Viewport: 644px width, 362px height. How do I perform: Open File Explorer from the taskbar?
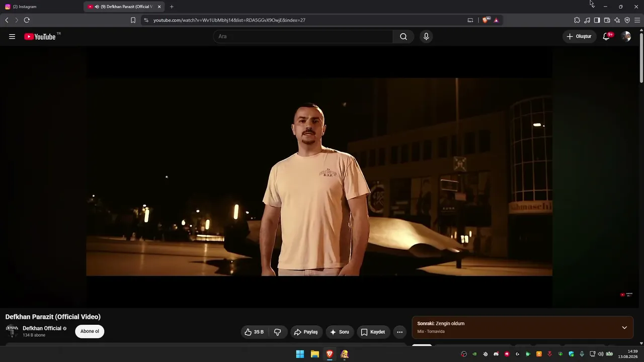315,354
